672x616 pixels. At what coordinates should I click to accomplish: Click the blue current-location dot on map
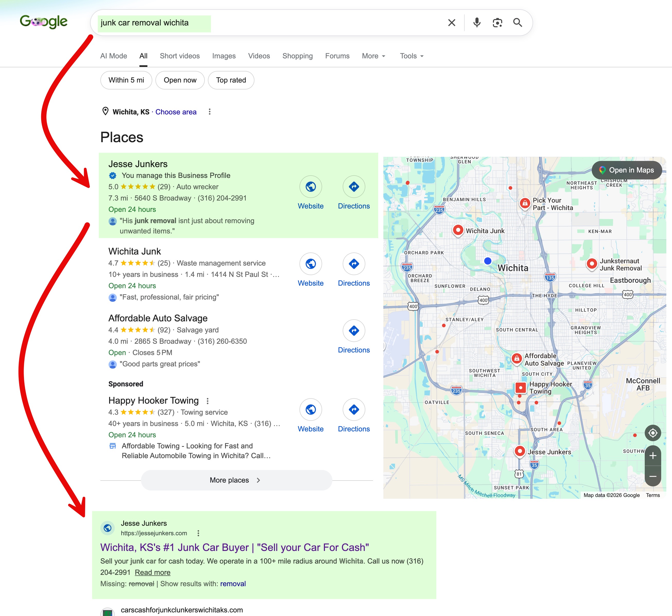488,261
